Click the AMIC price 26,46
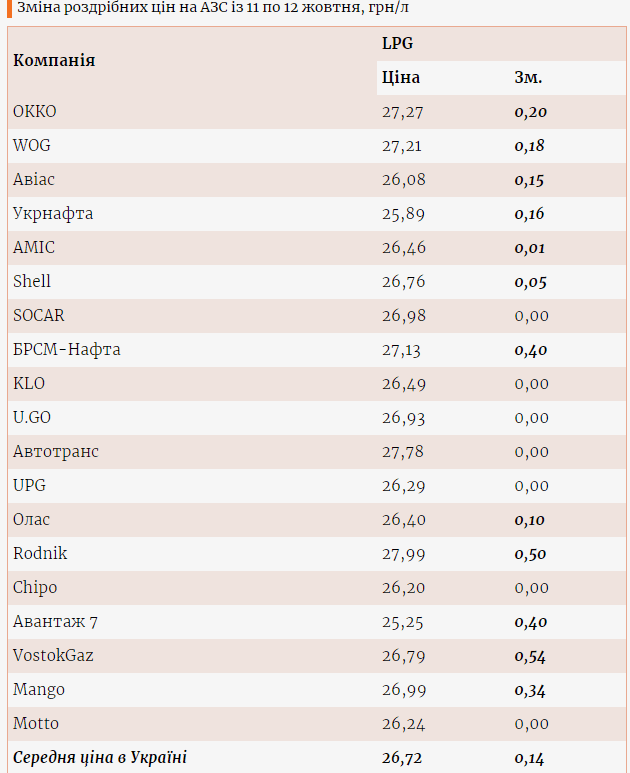 point(403,248)
